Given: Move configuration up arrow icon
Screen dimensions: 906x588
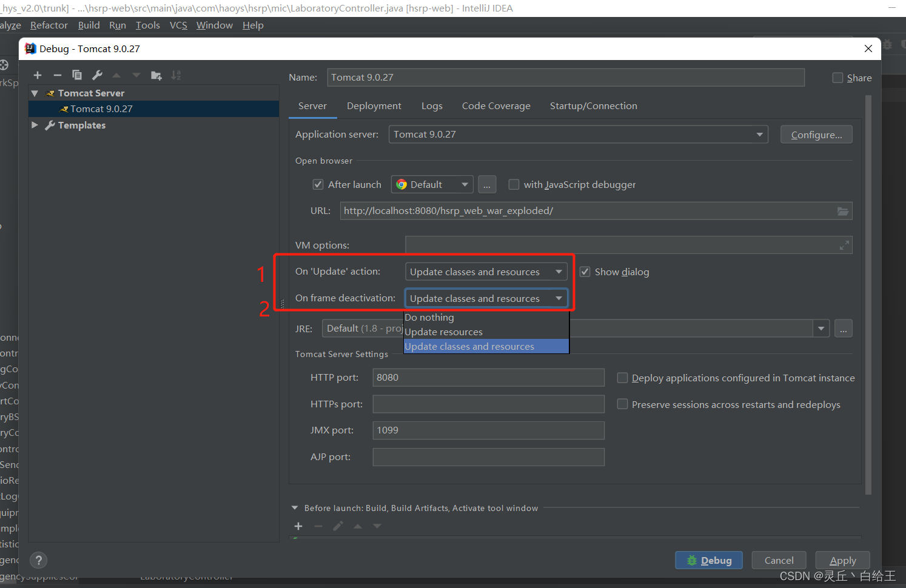Looking at the screenshot, I should (x=116, y=75).
